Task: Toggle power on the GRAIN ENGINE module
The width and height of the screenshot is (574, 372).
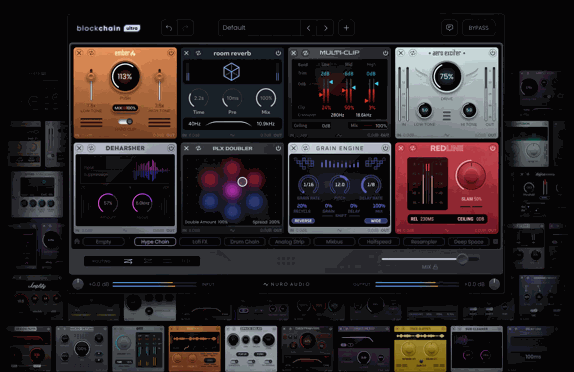Action: point(385,148)
